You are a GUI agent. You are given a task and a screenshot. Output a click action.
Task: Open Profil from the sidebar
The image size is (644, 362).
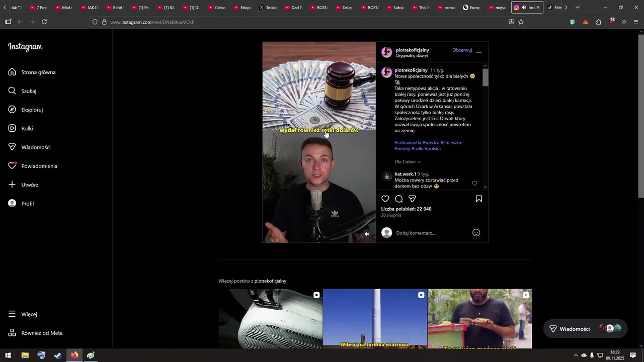click(28, 204)
